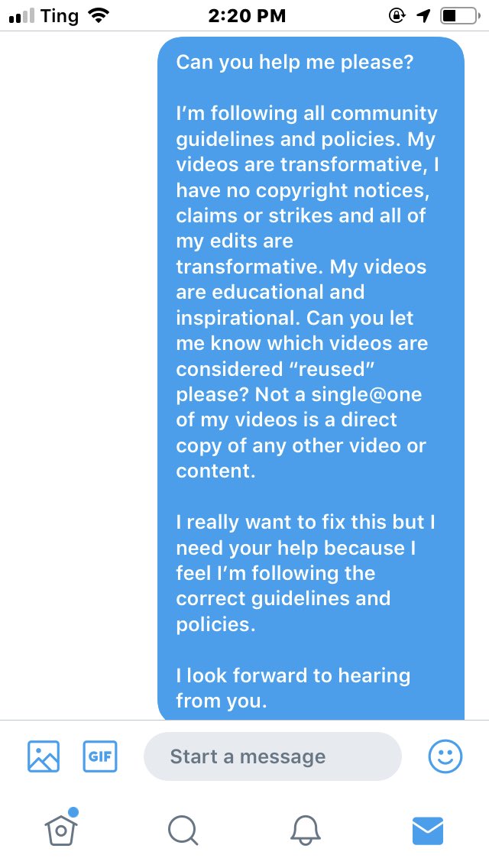Viewport: 489px width, 868px height.
Task: Tap the line Can you help me please?
Action: 295,62
